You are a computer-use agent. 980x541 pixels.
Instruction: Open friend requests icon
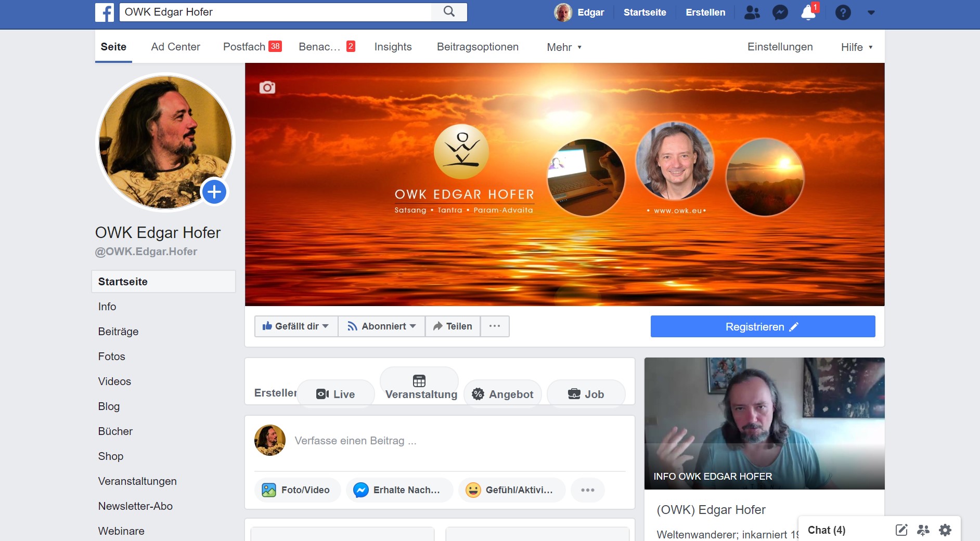click(x=752, y=12)
